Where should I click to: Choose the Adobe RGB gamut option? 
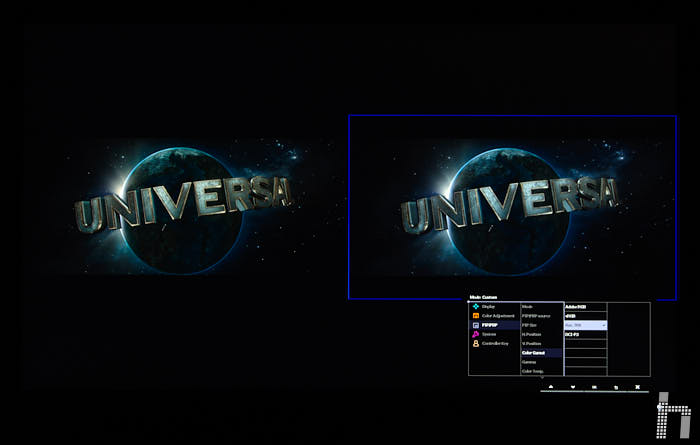point(585,307)
